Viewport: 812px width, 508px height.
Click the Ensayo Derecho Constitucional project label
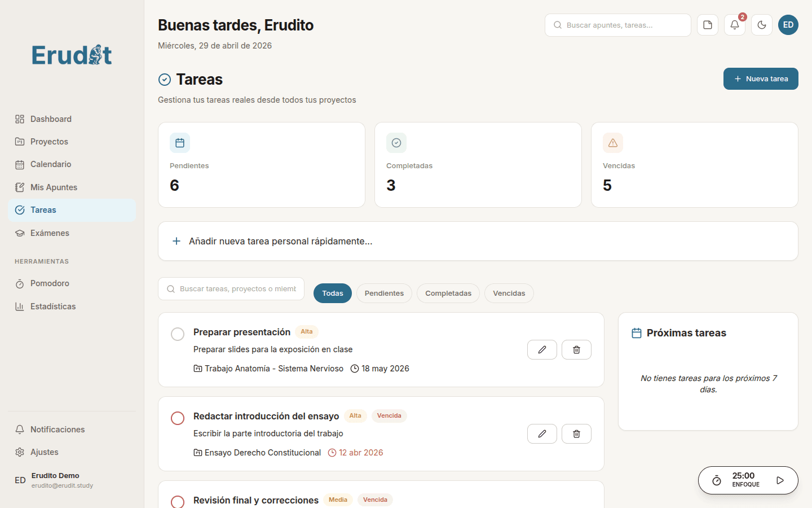[x=257, y=453]
